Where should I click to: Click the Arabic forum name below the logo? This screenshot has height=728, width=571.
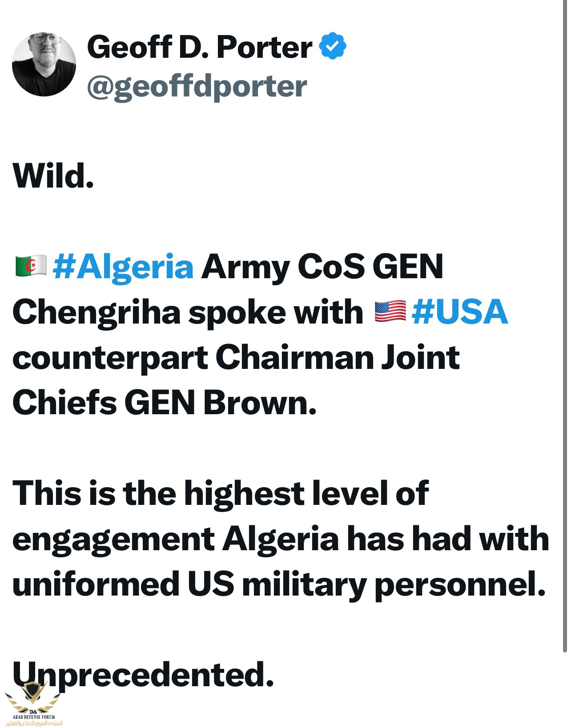[34, 723]
